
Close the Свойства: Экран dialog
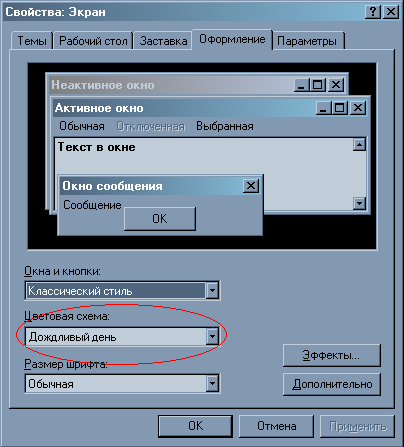coord(390,12)
